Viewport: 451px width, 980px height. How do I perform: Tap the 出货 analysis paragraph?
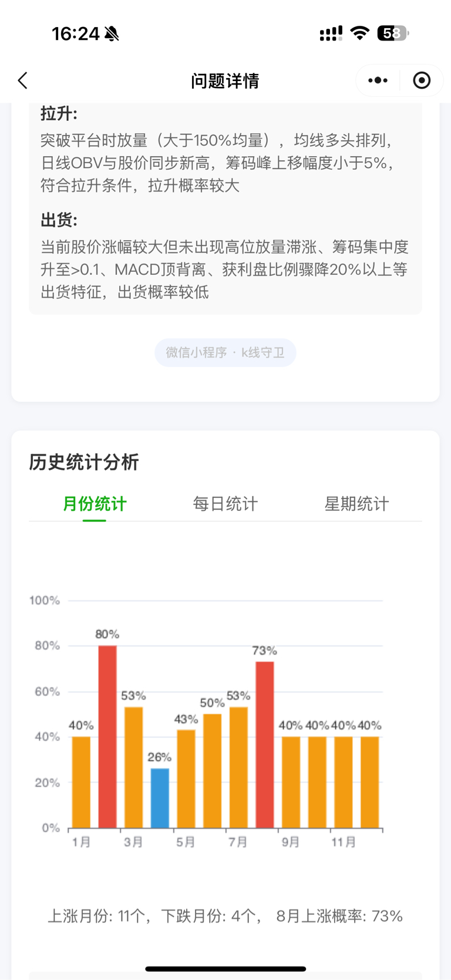pos(224,270)
